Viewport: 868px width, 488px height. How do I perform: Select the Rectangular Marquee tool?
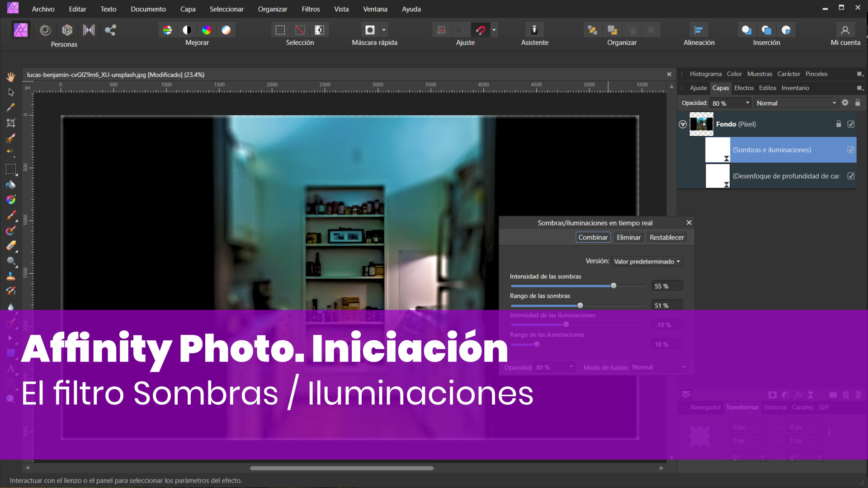[11, 169]
